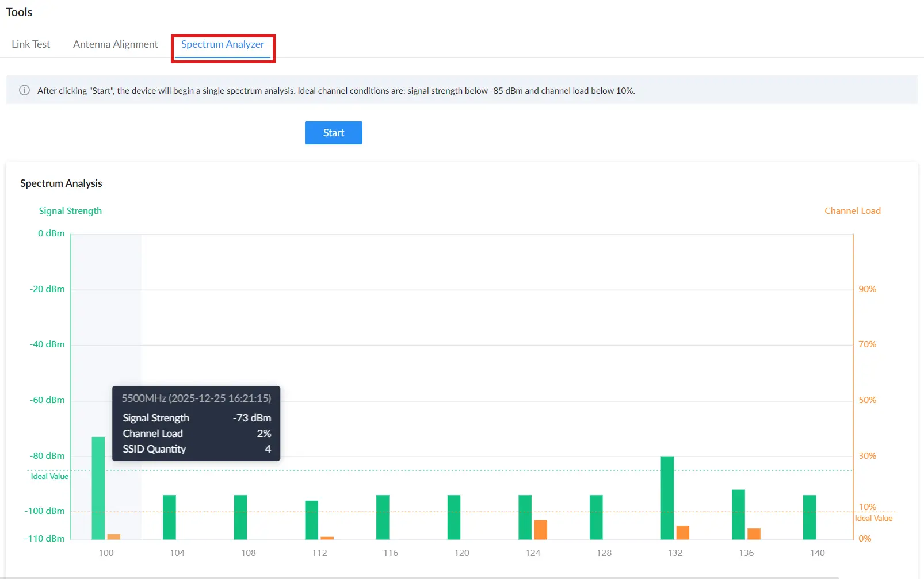This screenshot has height=579, width=924.
Task: Click the Start button to begin analysis
Action: 334,133
